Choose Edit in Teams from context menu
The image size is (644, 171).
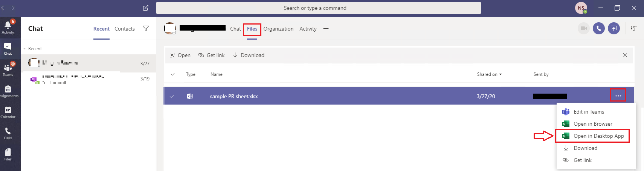pos(596,112)
